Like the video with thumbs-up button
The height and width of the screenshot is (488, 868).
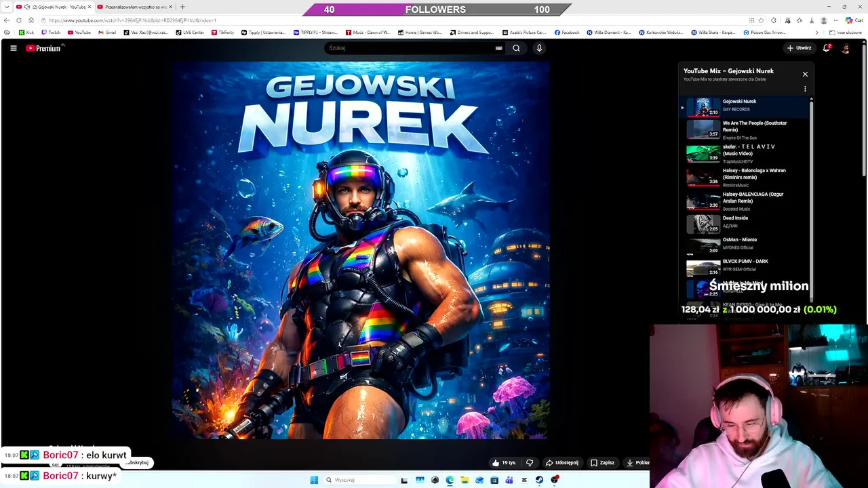504,463
